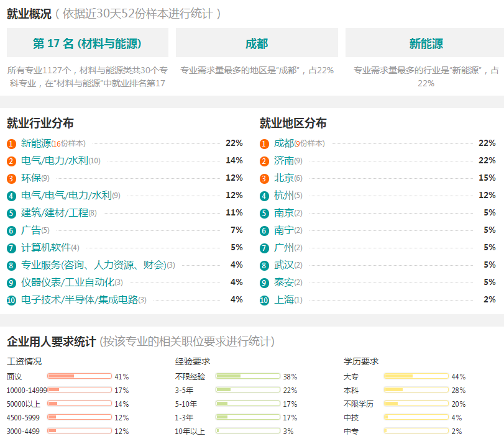
Task: Click the 南京 region link
Action: coord(284,212)
